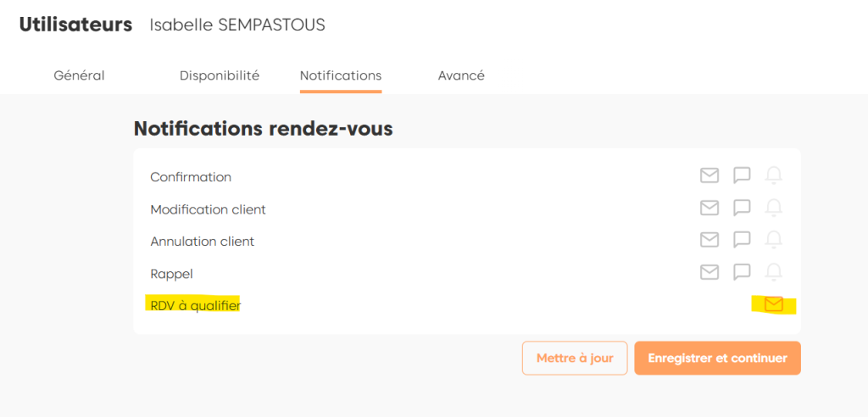This screenshot has height=417, width=868.
Task: Toggle SMS notification for Annulation client
Action: click(742, 240)
